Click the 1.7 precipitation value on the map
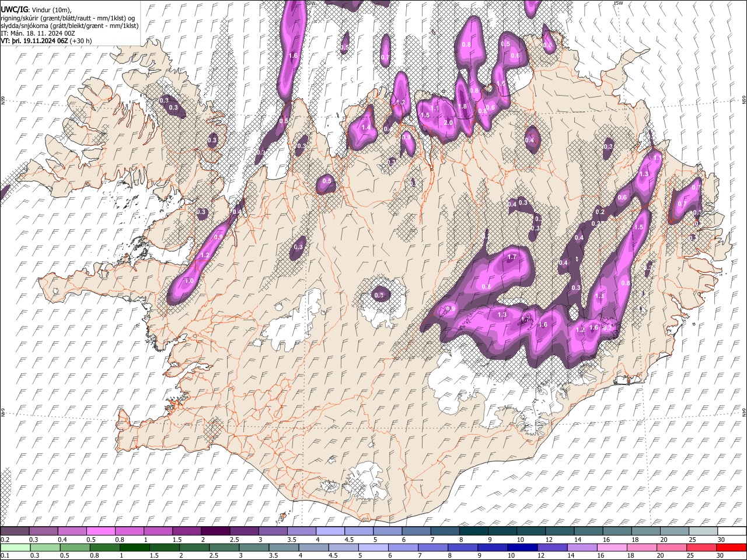The image size is (747, 560). pos(512,257)
